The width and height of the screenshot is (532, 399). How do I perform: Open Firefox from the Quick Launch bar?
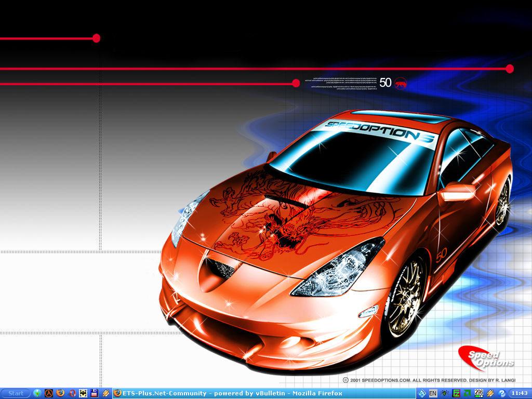60,393
